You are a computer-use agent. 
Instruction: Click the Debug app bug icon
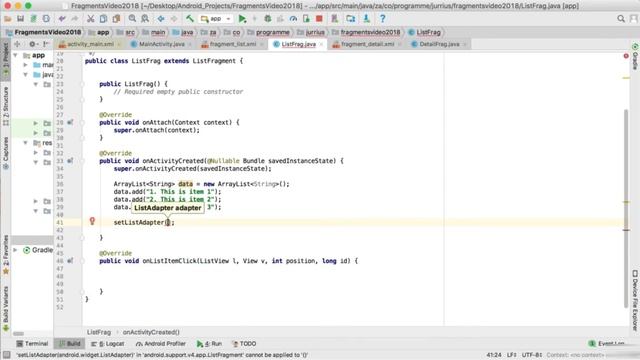pyautogui.click(x=268, y=19)
